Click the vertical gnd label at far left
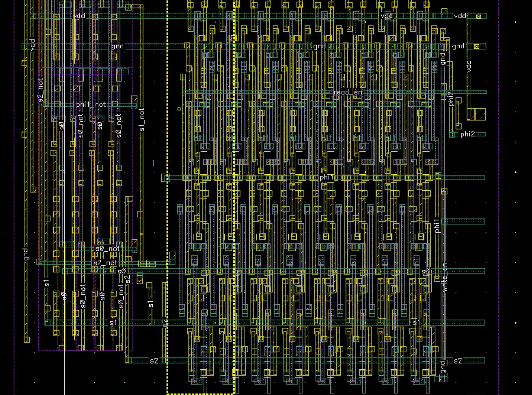 [25, 254]
